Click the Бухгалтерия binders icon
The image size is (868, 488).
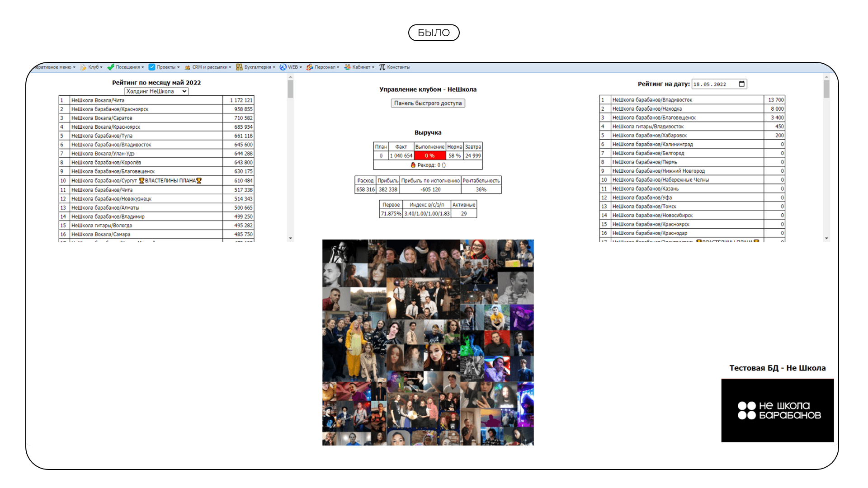[239, 67]
